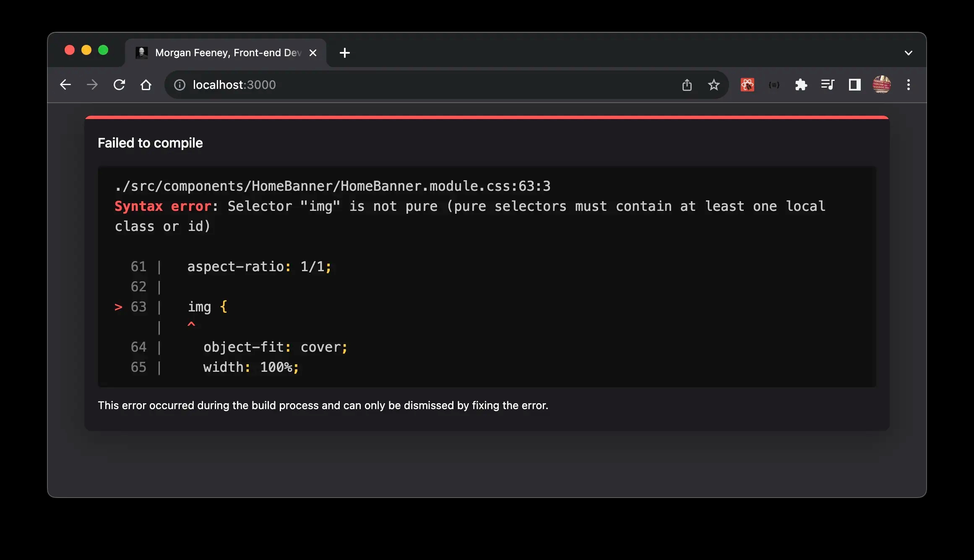The height and width of the screenshot is (560, 974).
Task: Click the 'img {' selector on line 63
Action: pyautogui.click(x=208, y=307)
